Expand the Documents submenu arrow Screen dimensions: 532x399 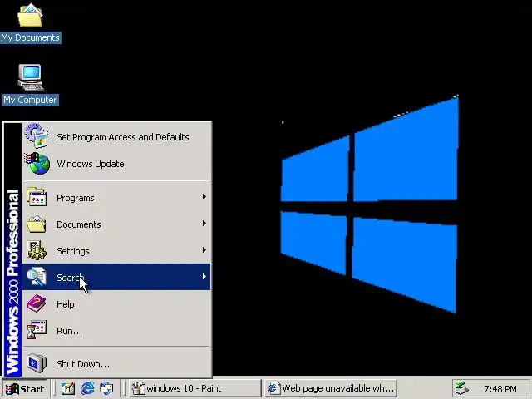tap(204, 224)
